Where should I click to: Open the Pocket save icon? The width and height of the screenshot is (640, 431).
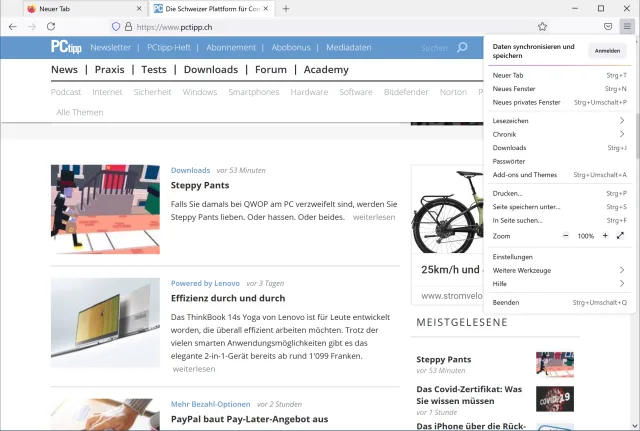click(608, 27)
